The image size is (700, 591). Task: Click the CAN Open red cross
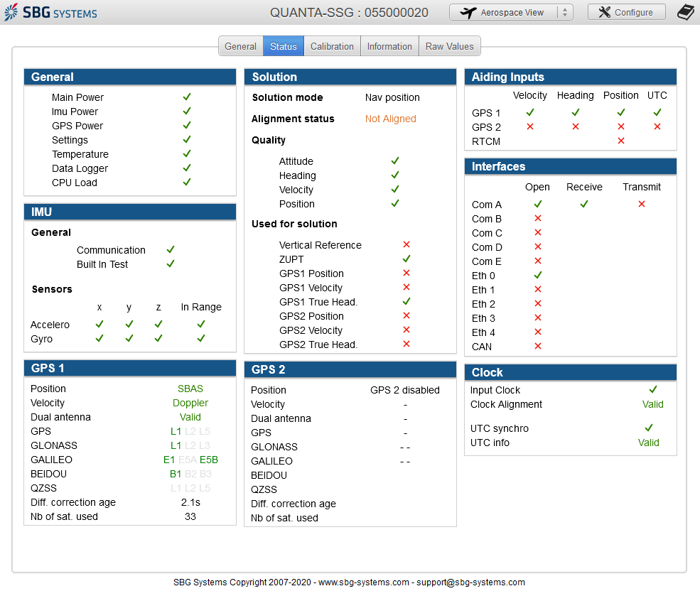538,347
